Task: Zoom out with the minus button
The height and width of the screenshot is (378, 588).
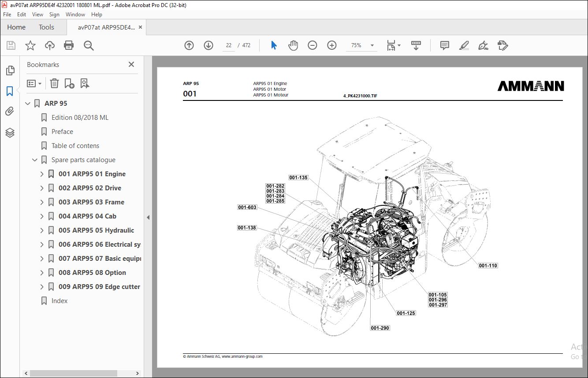Action: 313,45
